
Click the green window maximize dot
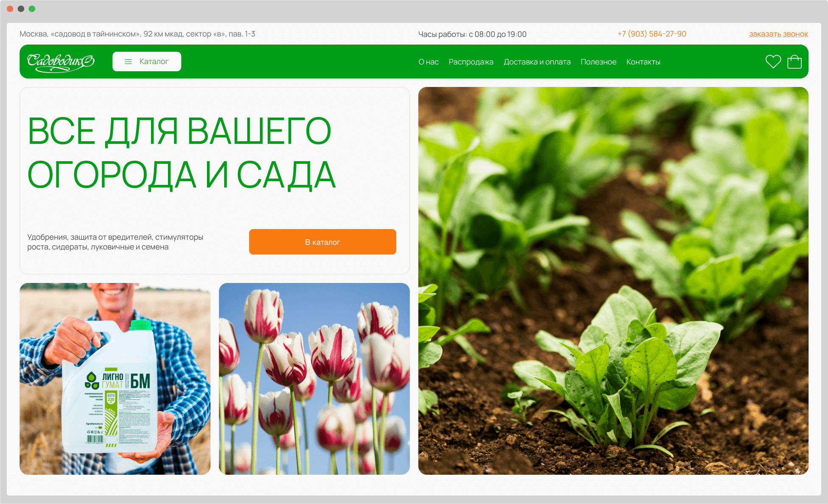point(32,8)
